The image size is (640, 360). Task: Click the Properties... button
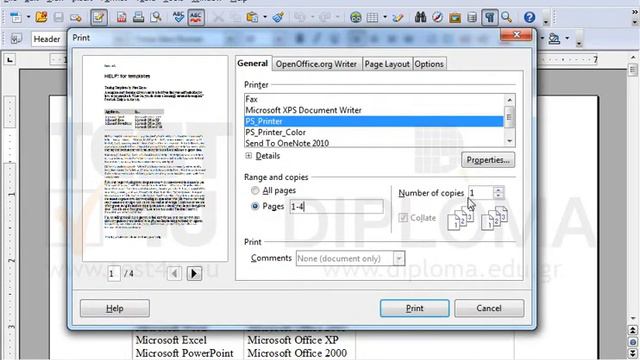coord(488,160)
